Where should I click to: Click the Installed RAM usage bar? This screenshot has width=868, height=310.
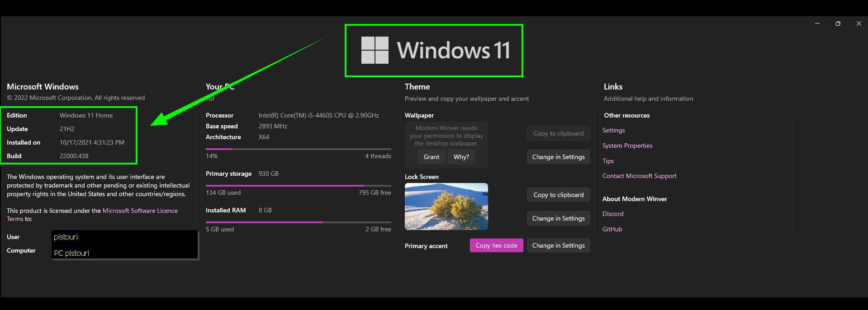coord(299,222)
